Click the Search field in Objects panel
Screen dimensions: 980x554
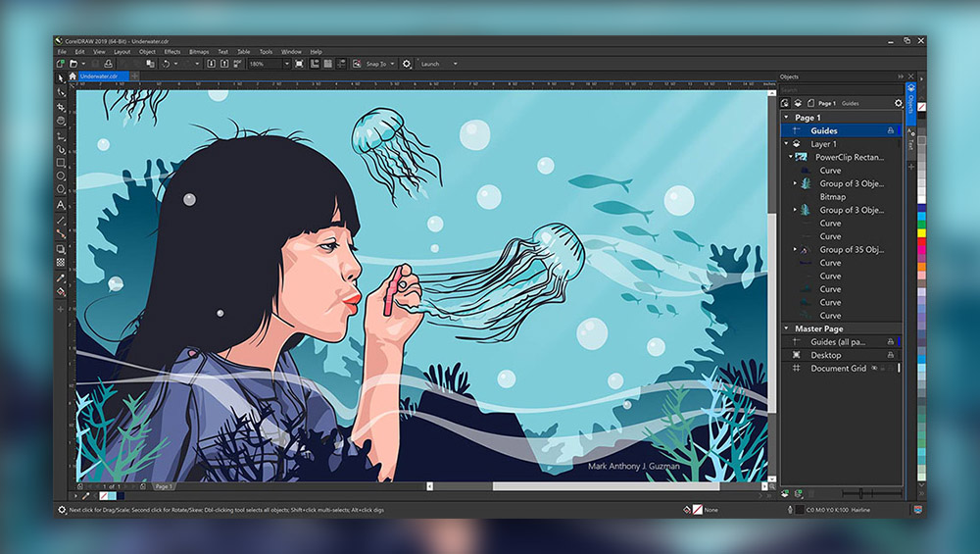point(841,90)
